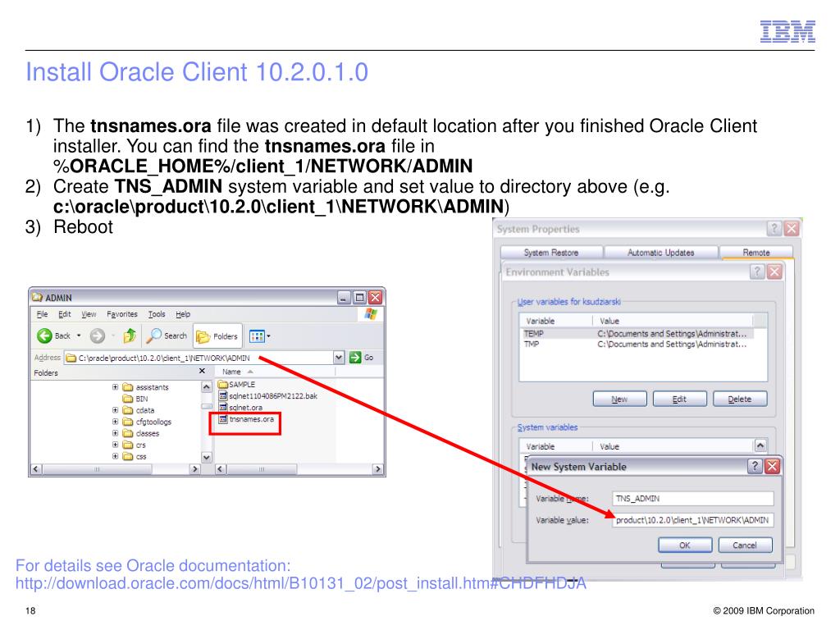Viewport: 840px width, 630px height.
Task: Close the Folders pane with the X
Action: coord(202,371)
